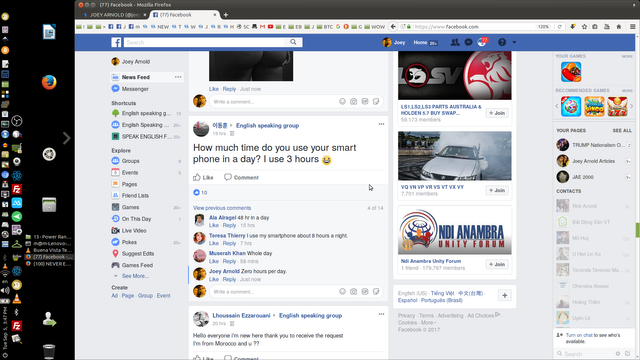This screenshot has width=640, height=360.
Task: Open Joey profile link in header
Action: 394,42
